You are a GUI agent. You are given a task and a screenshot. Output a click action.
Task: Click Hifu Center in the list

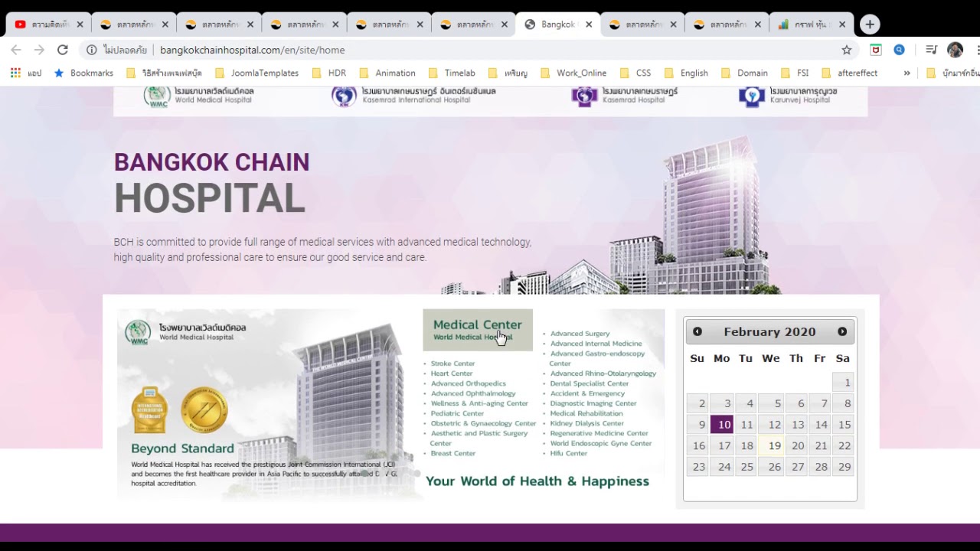[x=568, y=453]
